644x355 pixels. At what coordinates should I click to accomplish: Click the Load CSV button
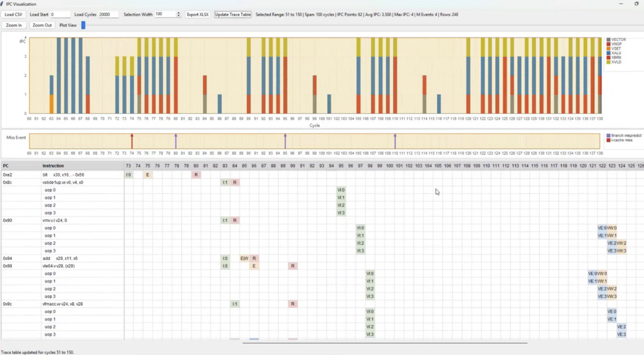point(14,15)
